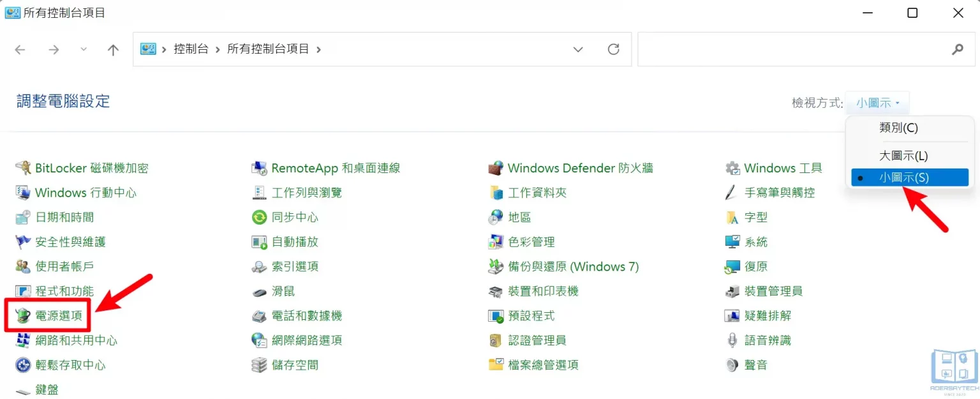Click the 地區 globe icon
The image size is (980, 399).
[496, 217]
